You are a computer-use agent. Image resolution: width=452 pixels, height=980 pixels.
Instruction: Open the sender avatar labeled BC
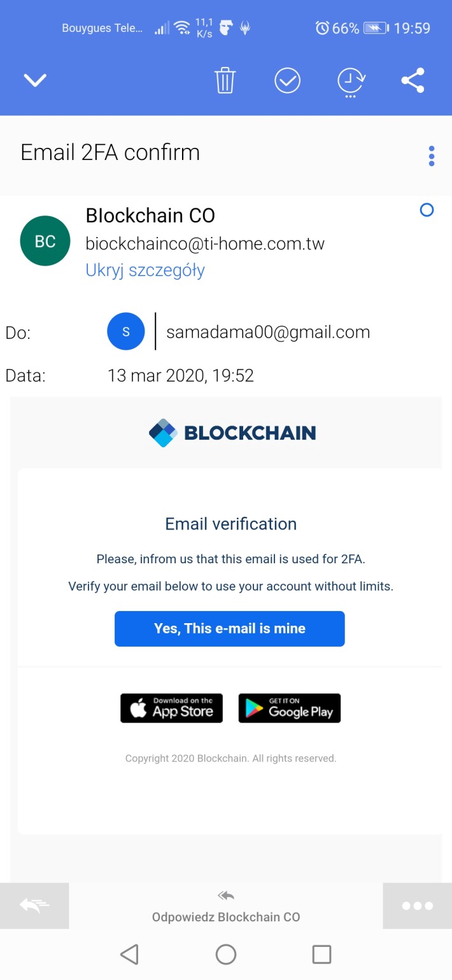point(45,240)
